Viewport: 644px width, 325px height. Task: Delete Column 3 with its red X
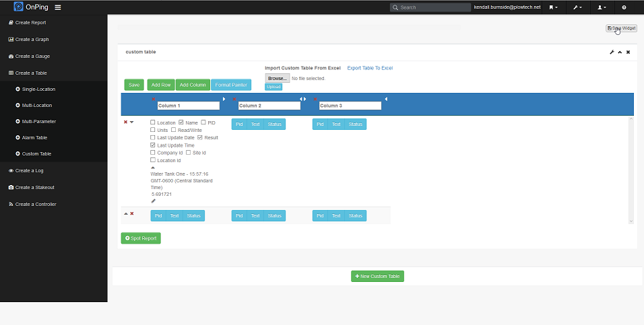click(x=315, y=99)
